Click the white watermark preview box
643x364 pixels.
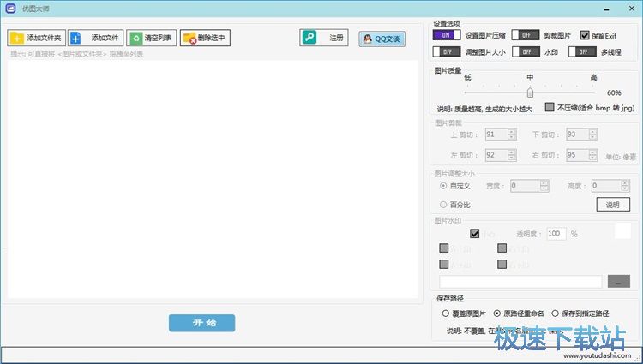pos(622,230)
